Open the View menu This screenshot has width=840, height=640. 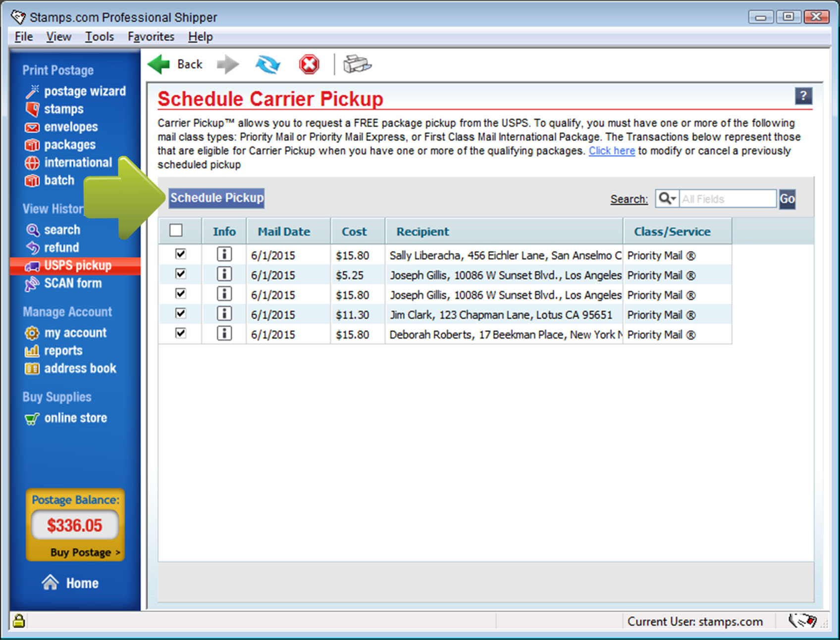(59, 37)
